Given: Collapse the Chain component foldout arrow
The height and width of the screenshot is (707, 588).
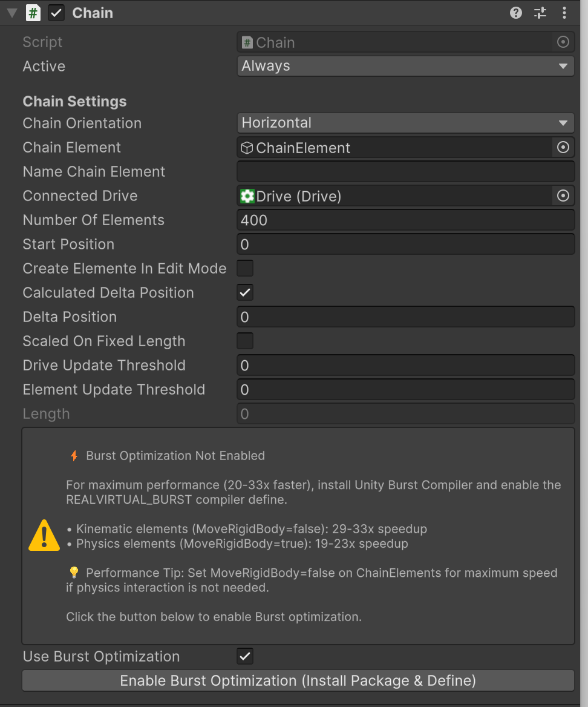Looking at the screenshot, I should [11, 13].
